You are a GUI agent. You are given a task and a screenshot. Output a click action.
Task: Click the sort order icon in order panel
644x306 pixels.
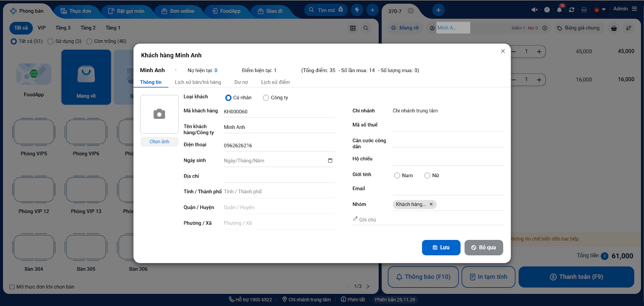[628, 28]
